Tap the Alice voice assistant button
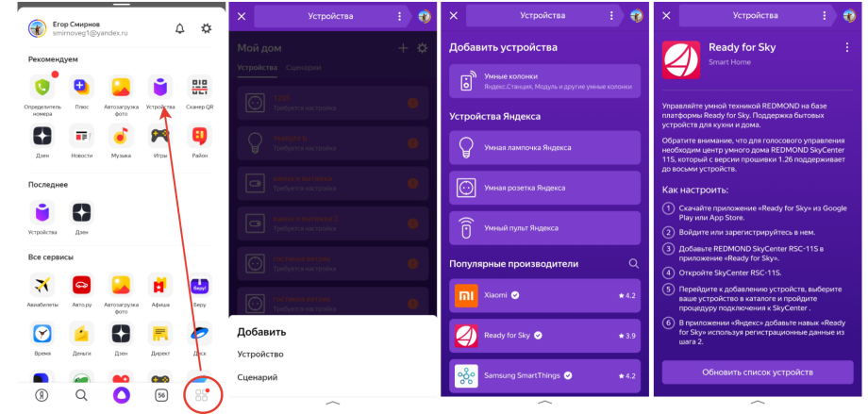This screenshot has width=868, height=414. click(x=121, y=394)
